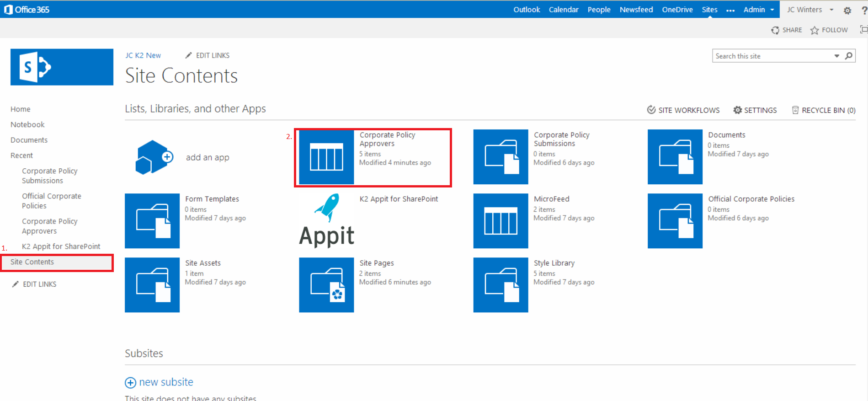Click the search magnifier icon

[x=849, y=56]
